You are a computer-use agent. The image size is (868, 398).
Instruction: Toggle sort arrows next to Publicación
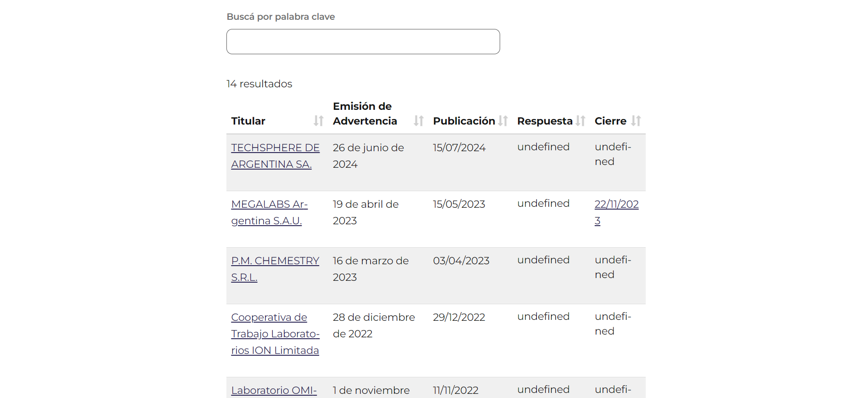[x=503, y=121]
